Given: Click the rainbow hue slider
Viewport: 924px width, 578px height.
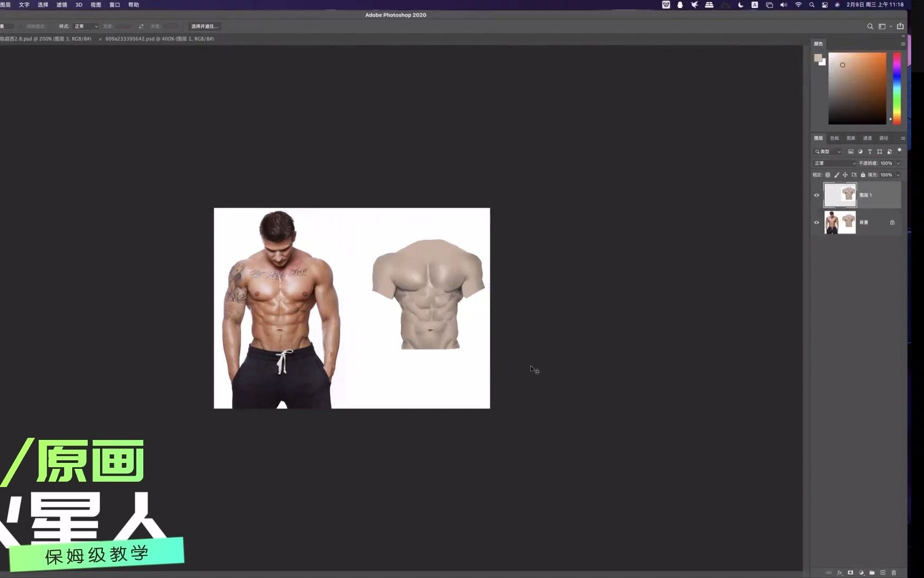Looking at the screenshot, I should tap(897, 88).
